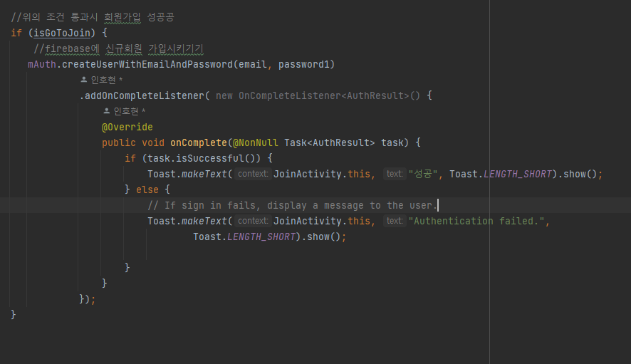Image resolution: width=631 pixels, height=364 pixels.
Task: Click makeText on the 성공 toast line
Action: [204, 174]
